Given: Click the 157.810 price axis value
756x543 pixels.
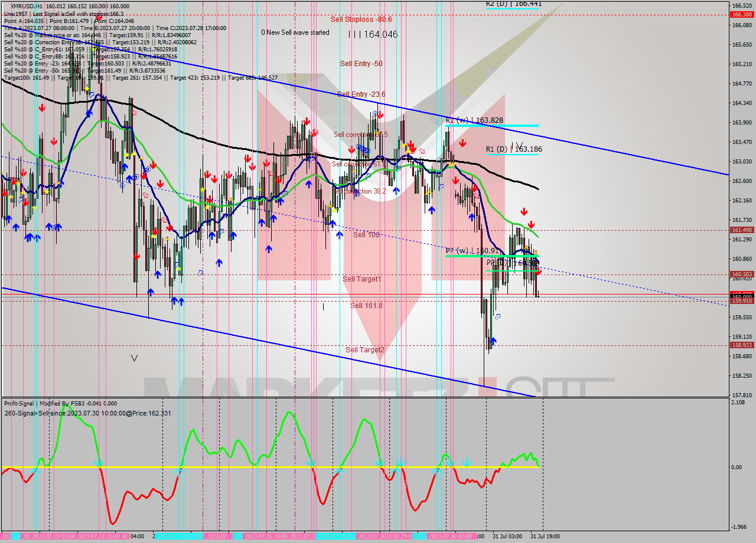Looking at the screenshot, I should coord(741,395).
